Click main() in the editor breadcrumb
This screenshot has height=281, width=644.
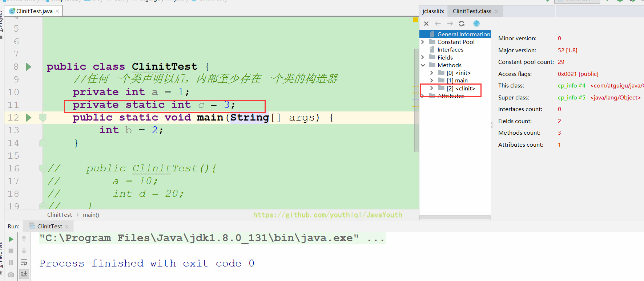click(91, 215)
